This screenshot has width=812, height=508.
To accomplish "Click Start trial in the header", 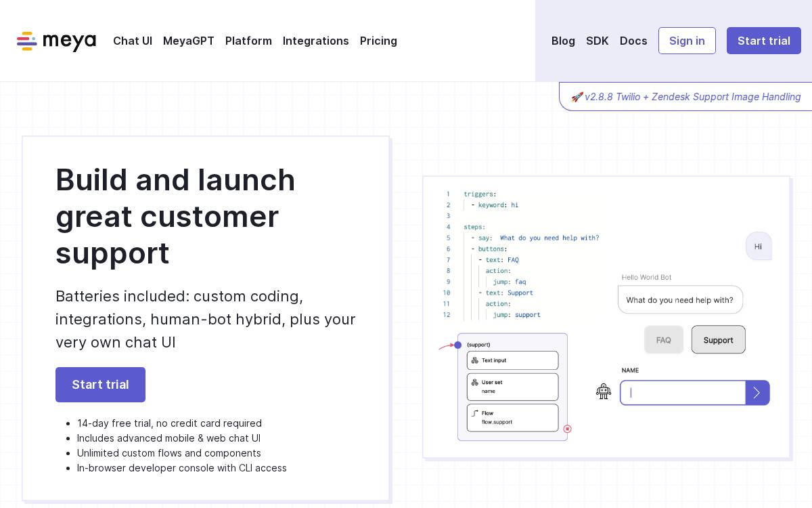I will tap(764, 41).
